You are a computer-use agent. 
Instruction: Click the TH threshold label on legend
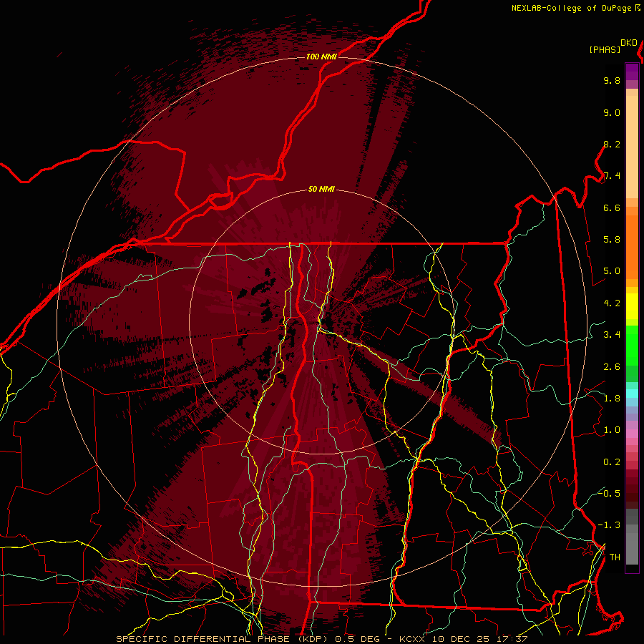(x=615, y=557)
